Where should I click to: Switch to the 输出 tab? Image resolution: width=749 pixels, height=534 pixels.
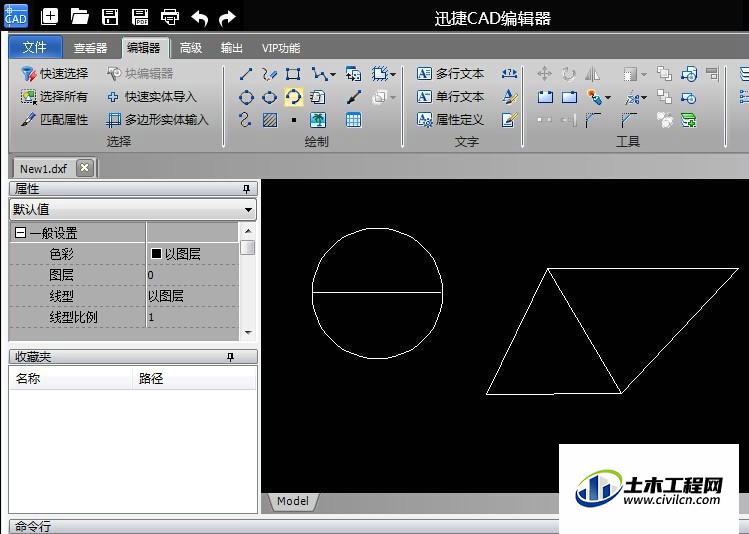tap(232, 48)
